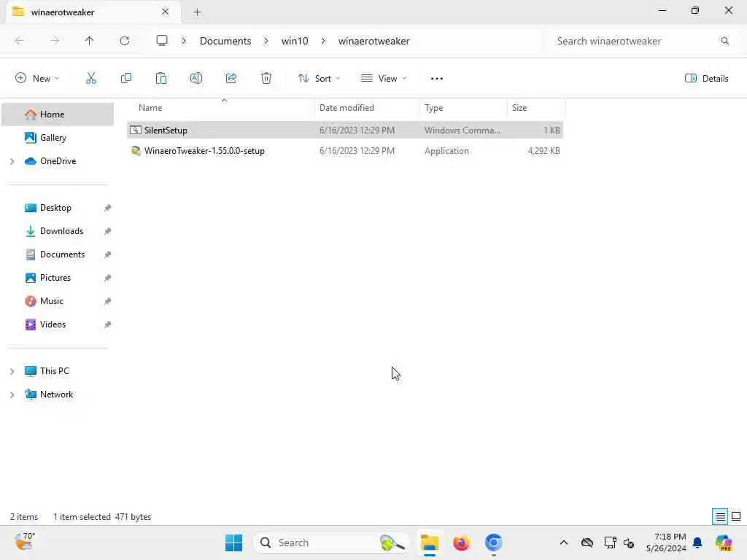Open the See more ellipsis menu
Image resolution: width=747 pixels, height=560 pixels.
click(436, 79)
